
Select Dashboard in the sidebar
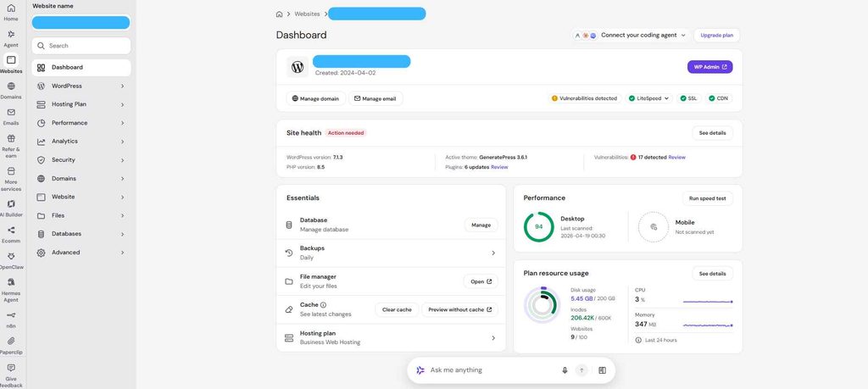[x=81, y=68]
